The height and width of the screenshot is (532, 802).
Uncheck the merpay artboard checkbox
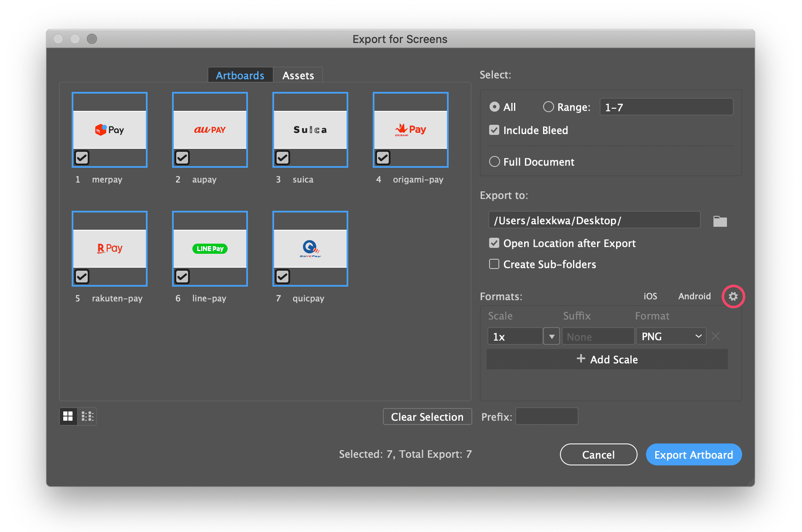pos(82,158)
